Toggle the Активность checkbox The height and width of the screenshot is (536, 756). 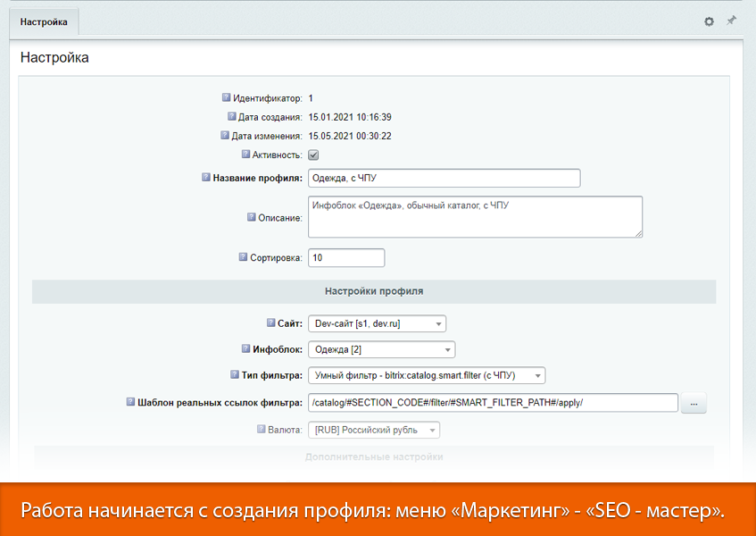(312, 155)
